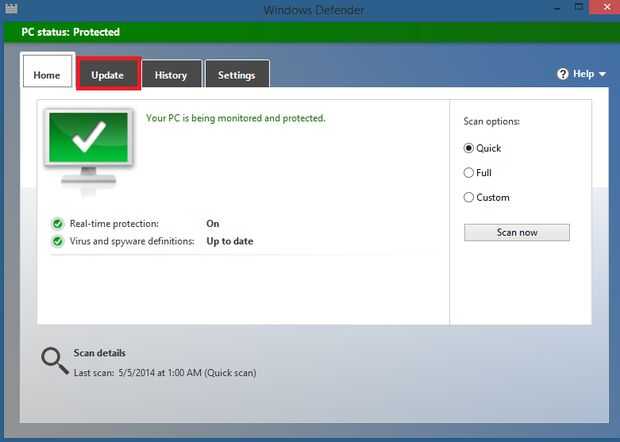Switch to the Home tab

coord(47,71)
